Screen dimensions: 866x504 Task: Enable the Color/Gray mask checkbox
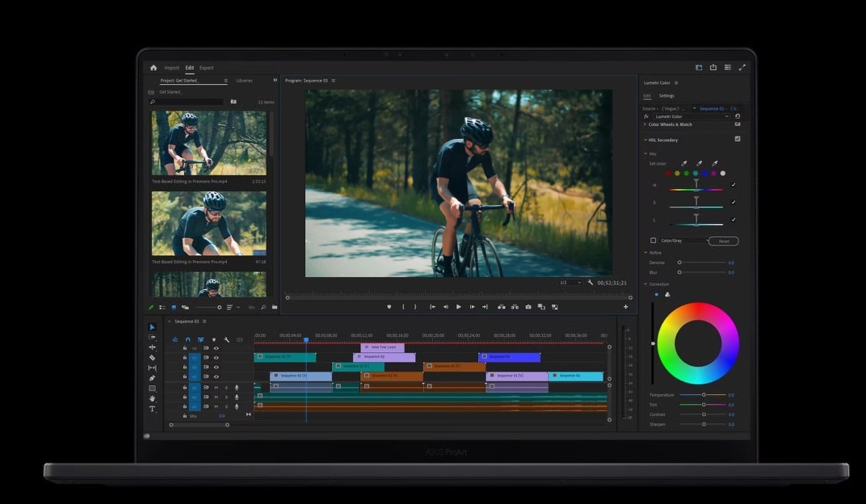pos(654,240)
